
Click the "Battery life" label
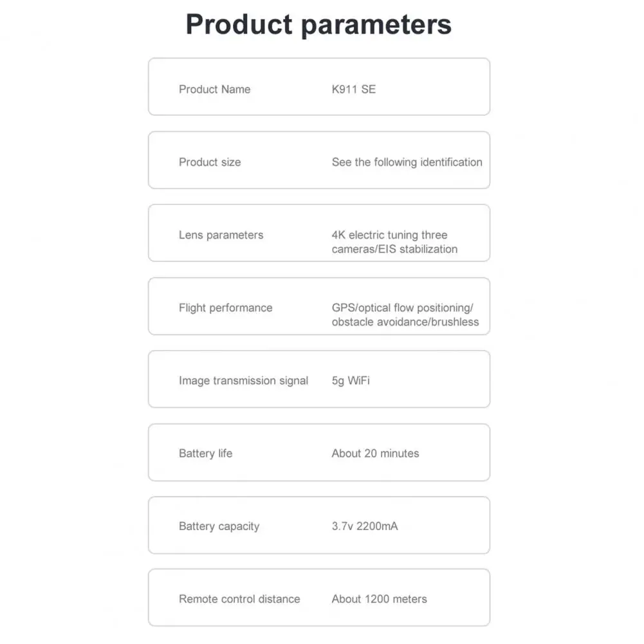click(x=205, y=453)
